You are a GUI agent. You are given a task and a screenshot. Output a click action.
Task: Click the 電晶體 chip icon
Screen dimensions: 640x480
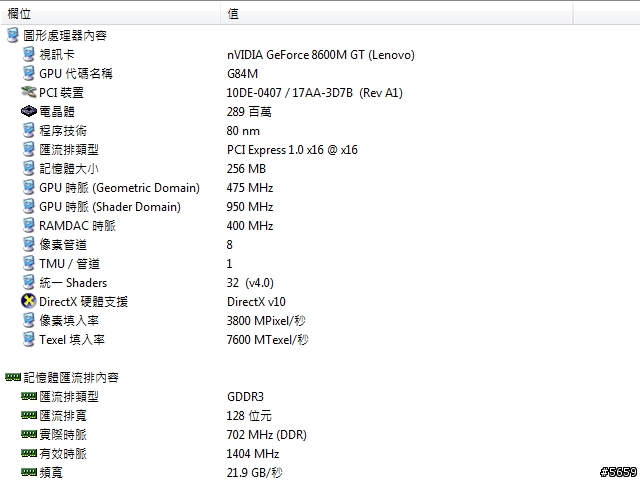point(29,111)
